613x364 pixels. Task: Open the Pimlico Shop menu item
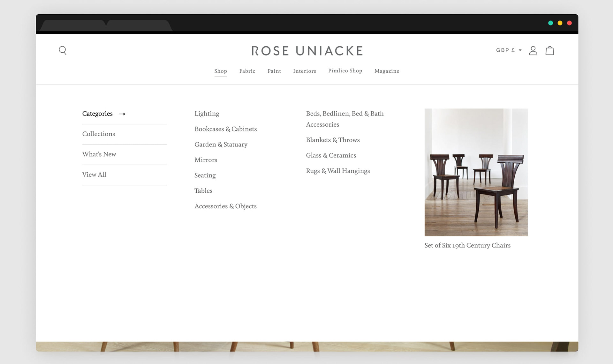pyautogui.click(x=345, y=71)
